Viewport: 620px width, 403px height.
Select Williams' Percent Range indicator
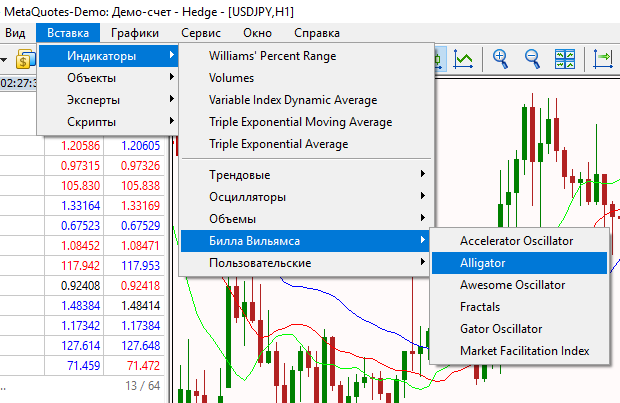click(x=305, y=56)
